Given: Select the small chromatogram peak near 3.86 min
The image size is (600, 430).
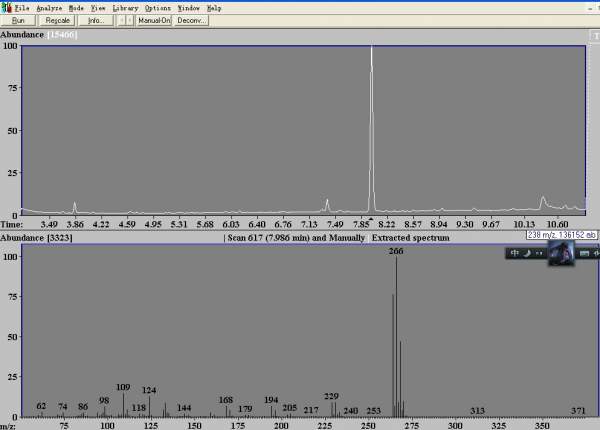Looking at the screenshot, I should [x=75, y=208].
